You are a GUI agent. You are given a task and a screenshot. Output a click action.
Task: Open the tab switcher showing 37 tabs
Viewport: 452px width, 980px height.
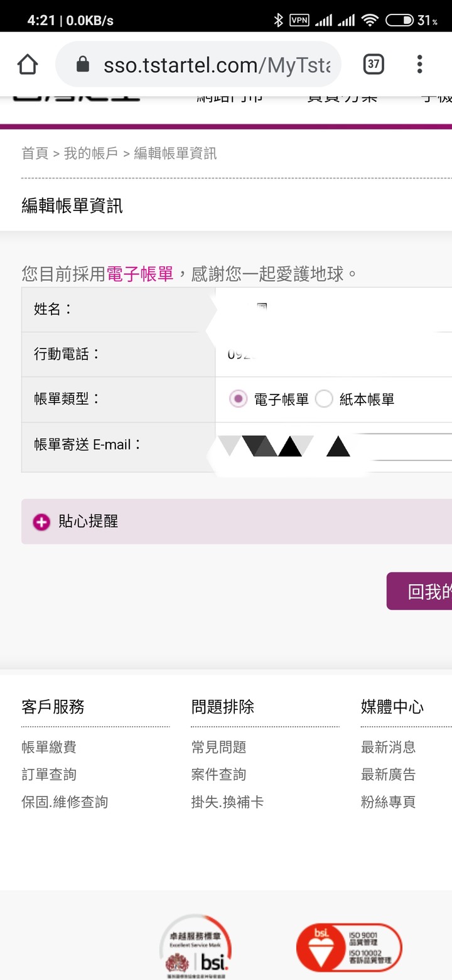point(374,64)
